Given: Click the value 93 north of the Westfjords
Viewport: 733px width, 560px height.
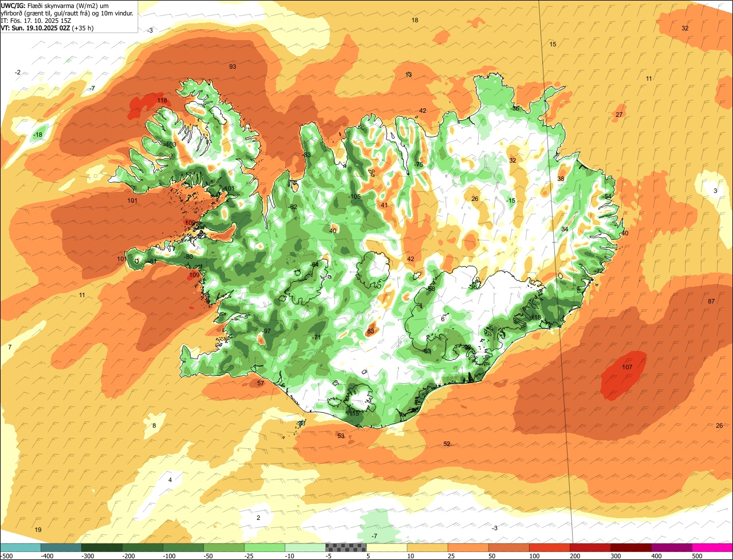Looking at the screenshot, I should pyautogui.click(x=232, y=66).
